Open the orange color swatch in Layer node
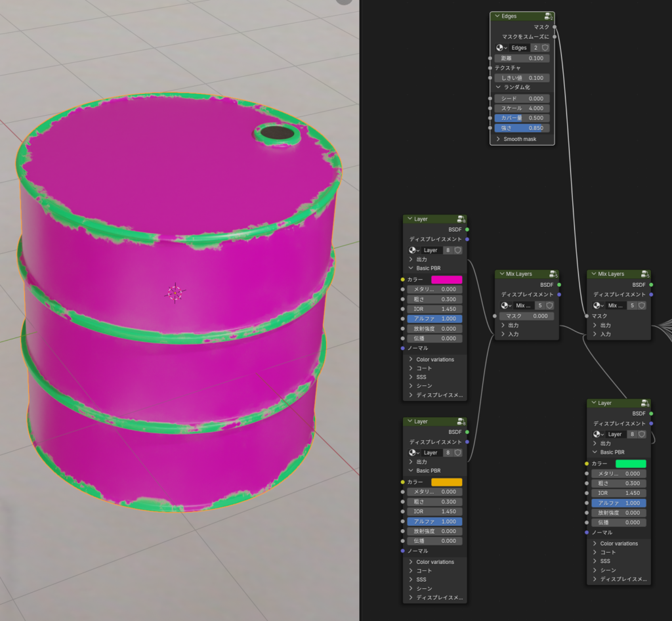 [x=446, y=482]
